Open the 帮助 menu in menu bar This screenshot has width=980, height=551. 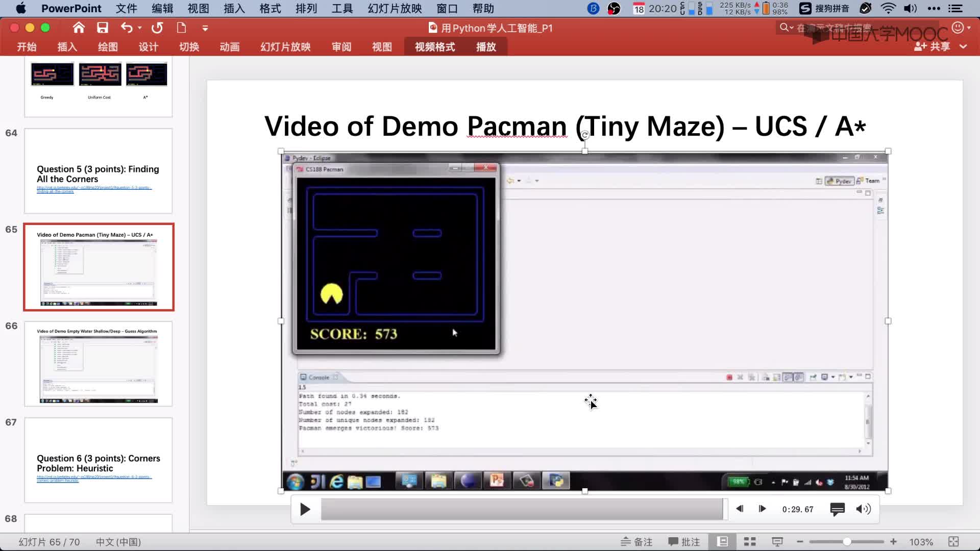[x=483, y=9]
